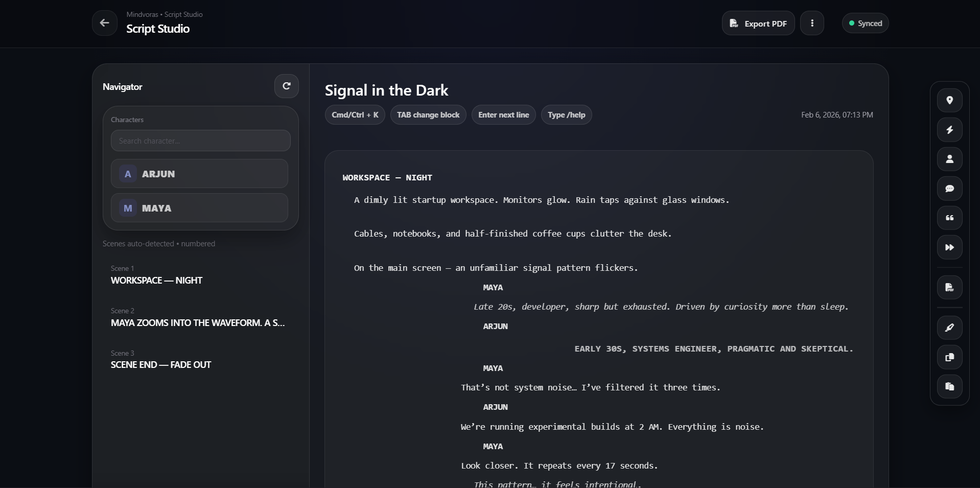Focus the Search character field
This screenshot has height=488, width=980.
(x=201, y=141)
